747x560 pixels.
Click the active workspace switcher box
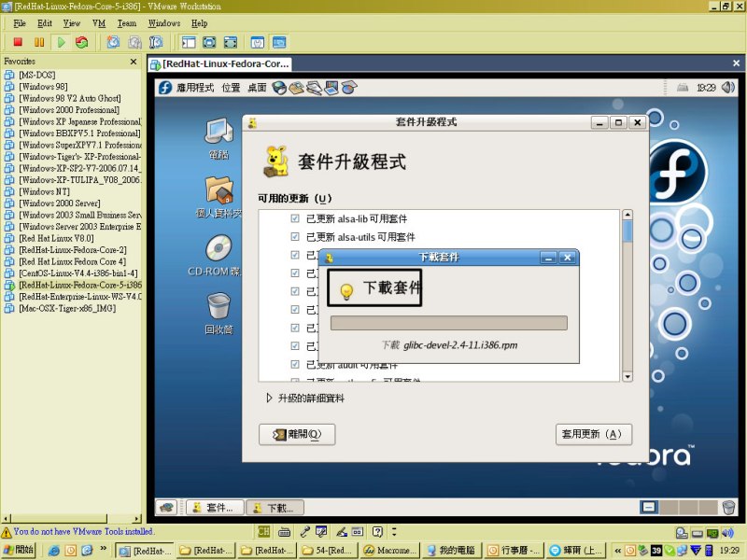tap(648, 507)
